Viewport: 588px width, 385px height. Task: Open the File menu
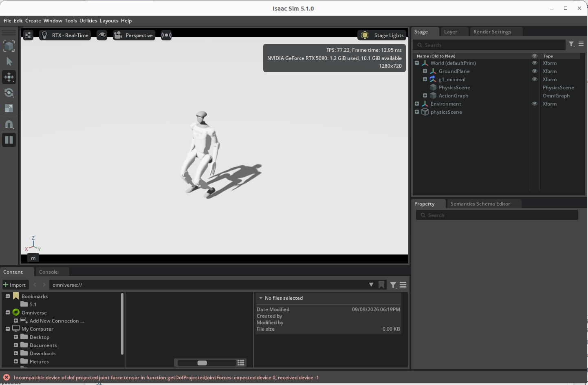click(7, 21)
